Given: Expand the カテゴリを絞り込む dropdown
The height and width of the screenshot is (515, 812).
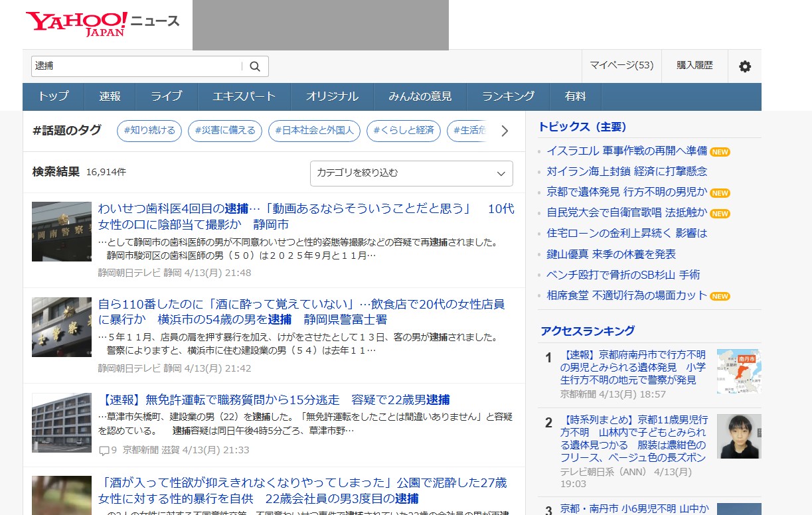Looking at the screenshot, I should pos(411,173).
